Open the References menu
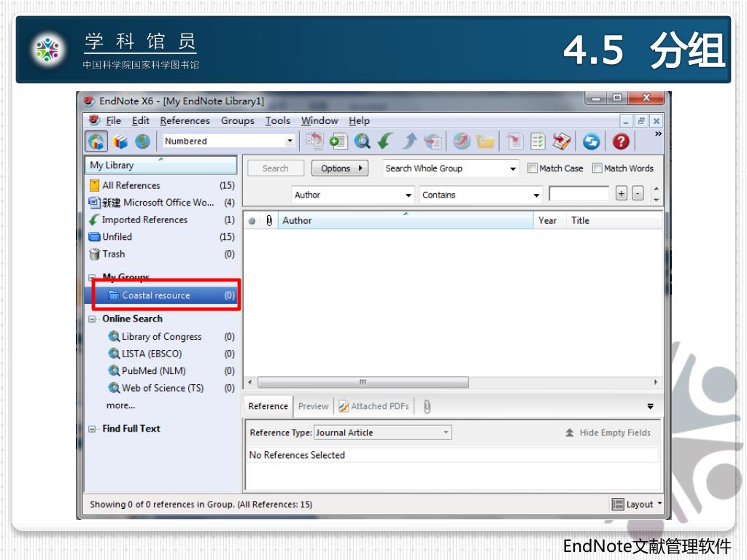Viewport: 747px width, 560px height. pos(185,120)
